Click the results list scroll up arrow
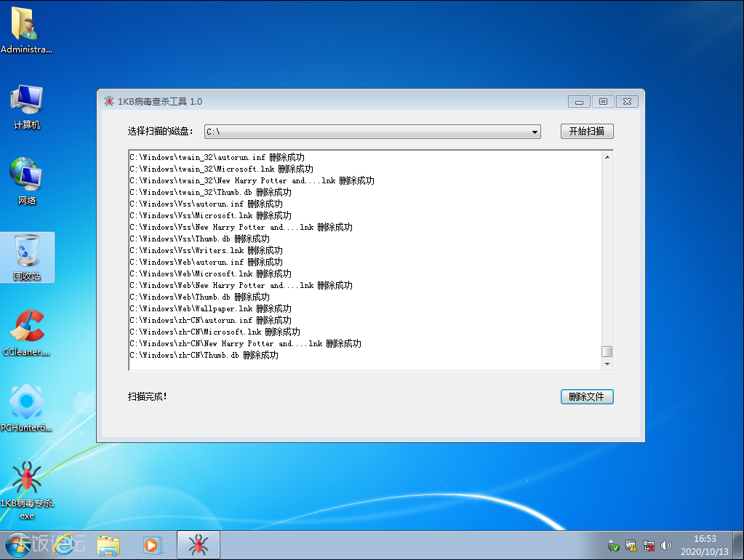Viewport: 744px width, 560px height. [x=607, y=157]
